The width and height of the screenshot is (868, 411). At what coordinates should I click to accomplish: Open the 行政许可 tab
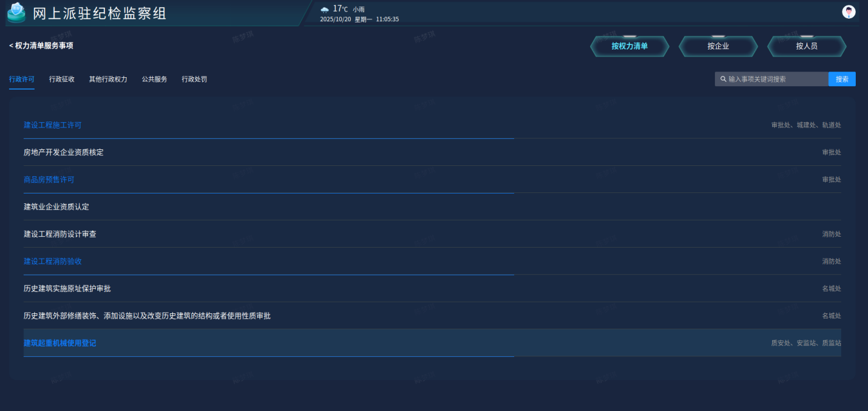(22, 79)
